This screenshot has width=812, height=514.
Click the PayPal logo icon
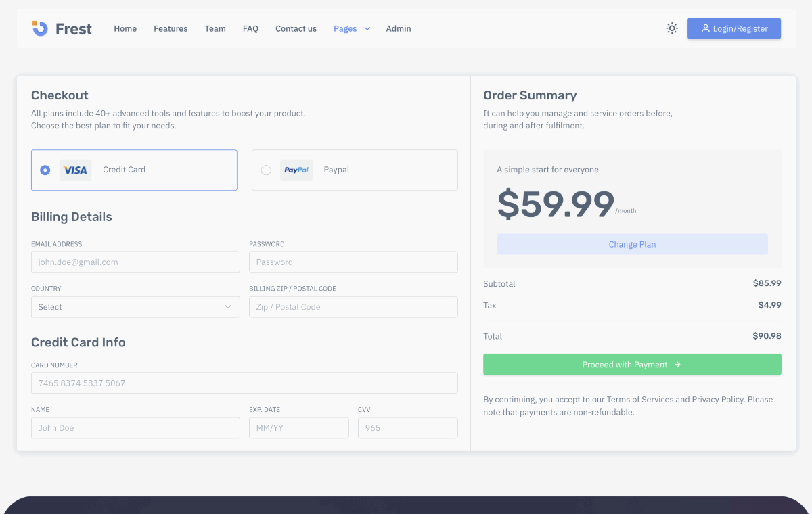296,170
